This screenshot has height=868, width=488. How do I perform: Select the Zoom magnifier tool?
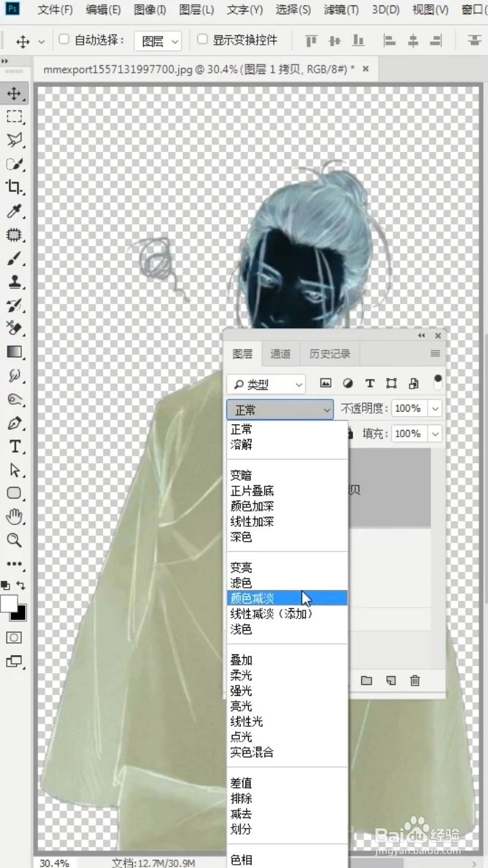14,540
